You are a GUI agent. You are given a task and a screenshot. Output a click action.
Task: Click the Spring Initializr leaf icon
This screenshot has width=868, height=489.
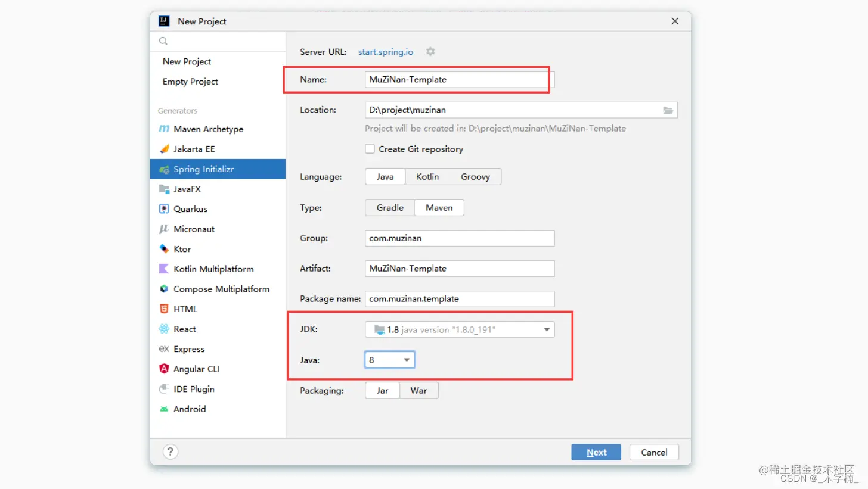pos(164,169)
